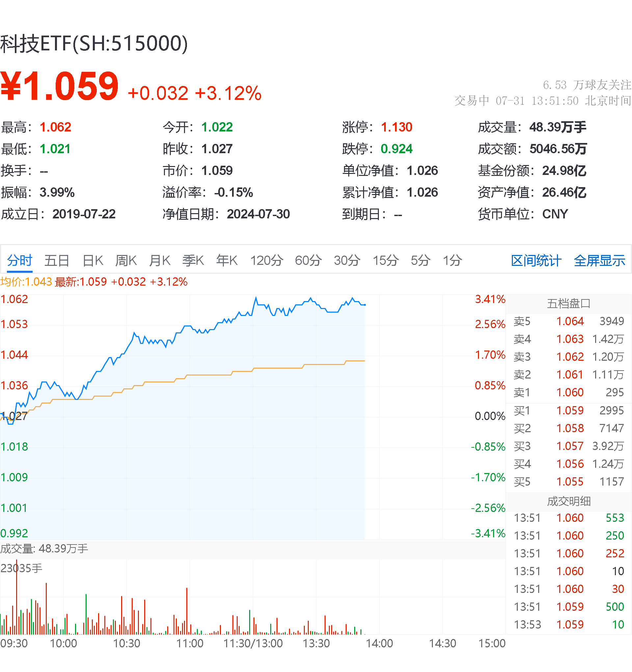Click the 23035手 volume label
The width and height of the screenshot is (632, 672).
click(x=21, y=569)
